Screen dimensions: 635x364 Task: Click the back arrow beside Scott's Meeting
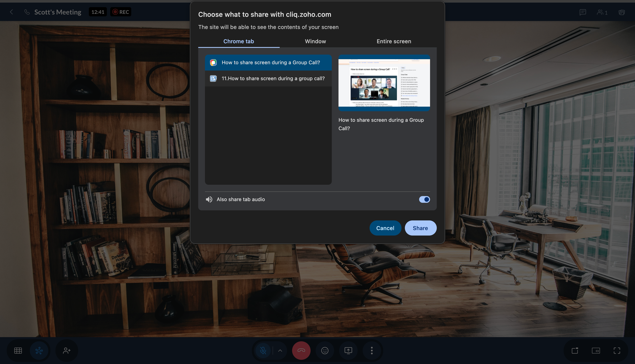[12, 12]
